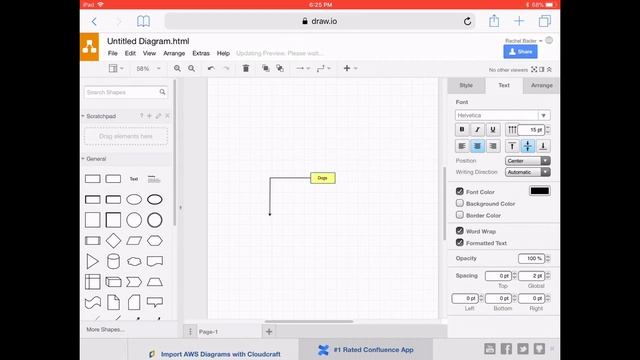Toggle Formatted Text checkbox
640x360 pixels.
(x=460, y=242)
